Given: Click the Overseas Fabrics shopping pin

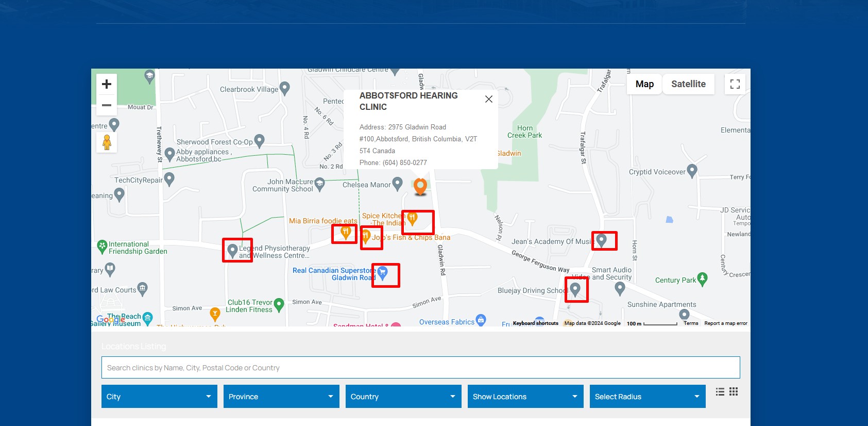Looking at the screenshot, I should point(481,320).
